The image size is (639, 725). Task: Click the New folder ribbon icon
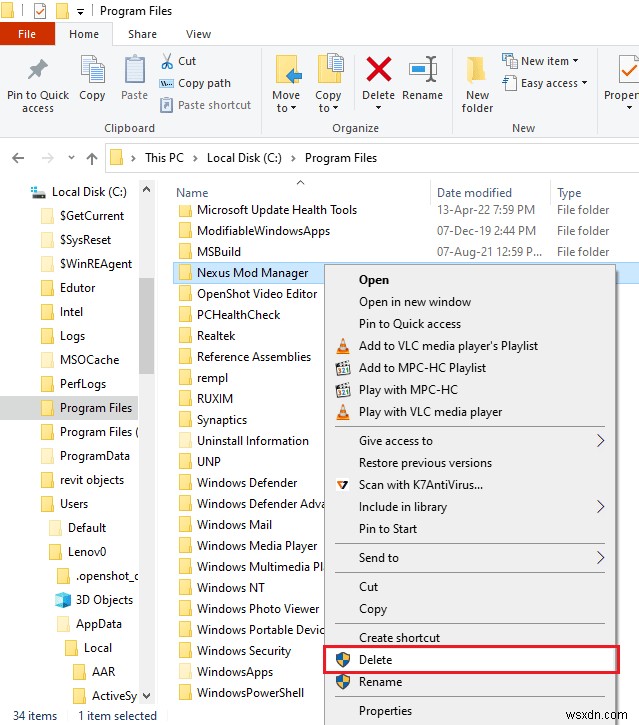(476, 70)
